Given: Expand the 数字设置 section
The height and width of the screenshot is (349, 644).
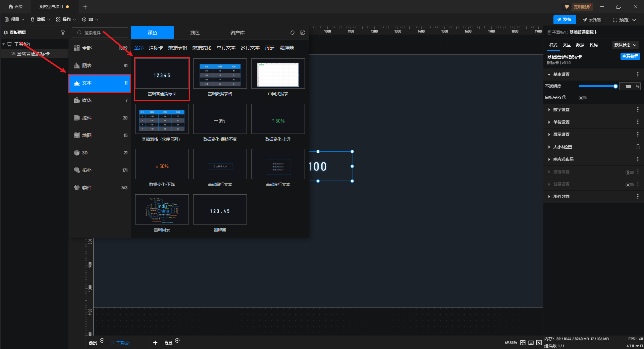Looking at the screenshot, I should [x=561, y=110].
